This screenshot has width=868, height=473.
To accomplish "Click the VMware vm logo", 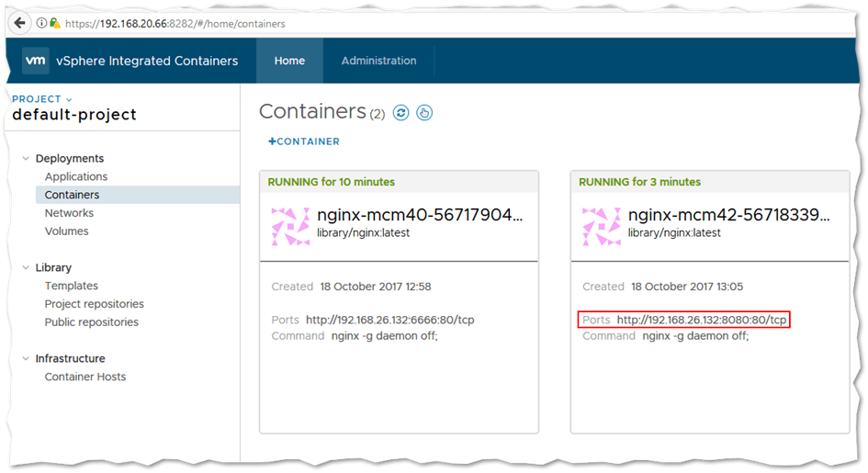I will (x=36, y=61).
